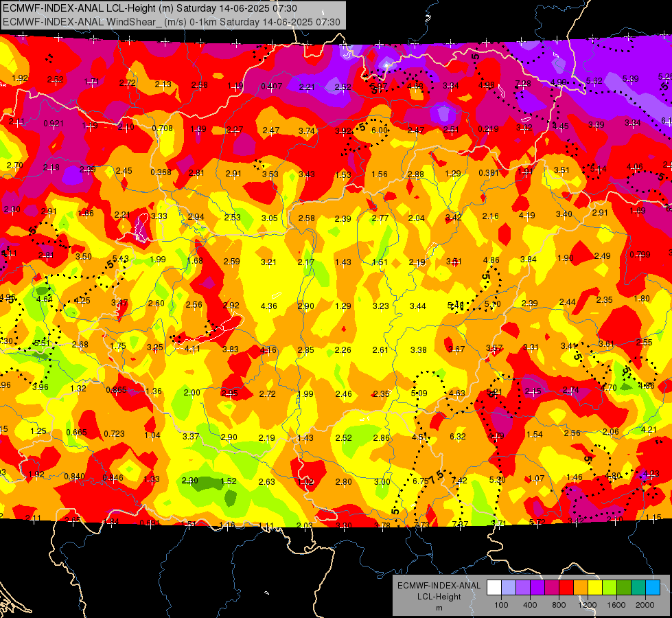Click the lime green legend swatch
Image resolution: width=672 pixels, height=618 pixels.
610,588
